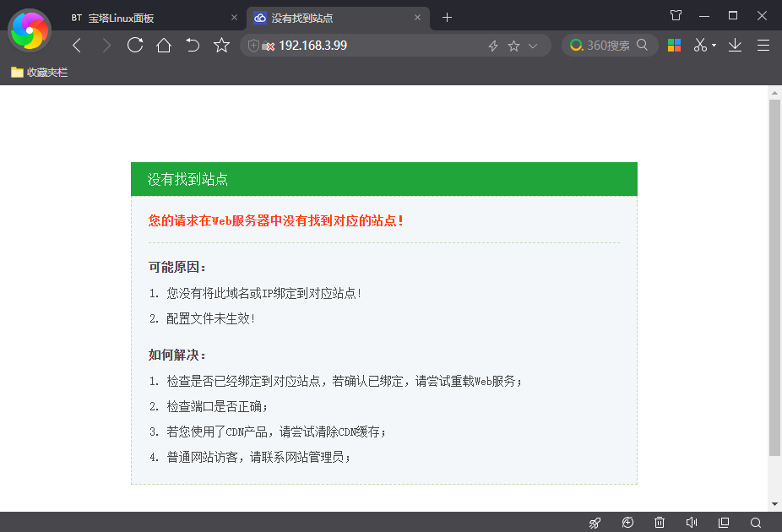Open the colorful apps grid extension icon

(673, 46)
